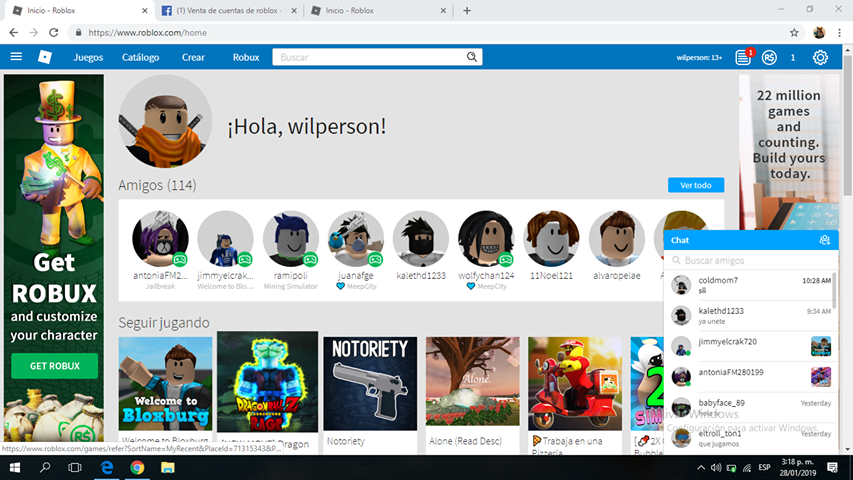Open friend 11Noel121's avatar
The height and width of the screenshot is (480, 853).
pyautogui.click(x=551, y=239)
